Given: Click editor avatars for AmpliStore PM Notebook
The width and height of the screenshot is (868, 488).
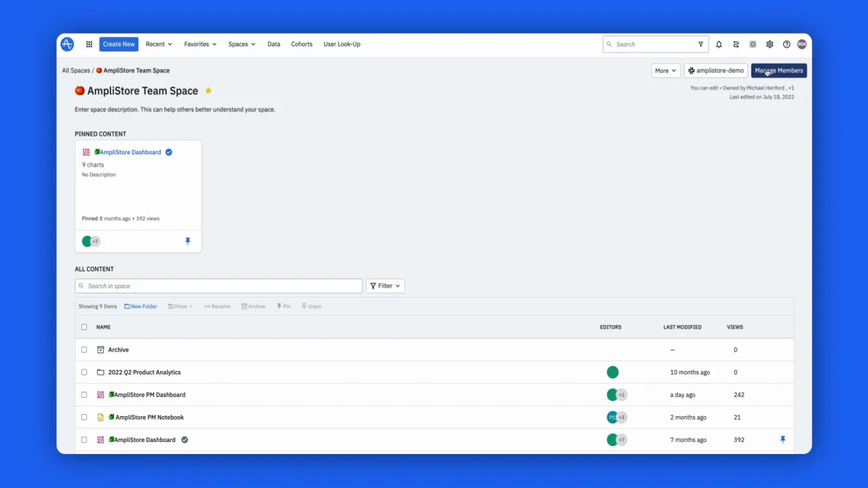Looking at the screenshot, I should tap(617, 418).
